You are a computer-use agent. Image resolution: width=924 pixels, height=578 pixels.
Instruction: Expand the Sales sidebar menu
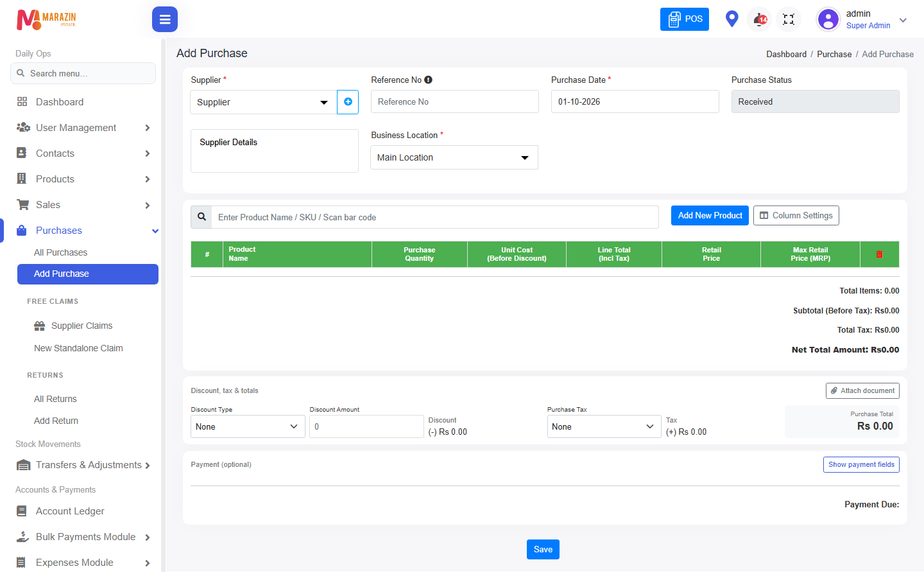pos(83,205)
